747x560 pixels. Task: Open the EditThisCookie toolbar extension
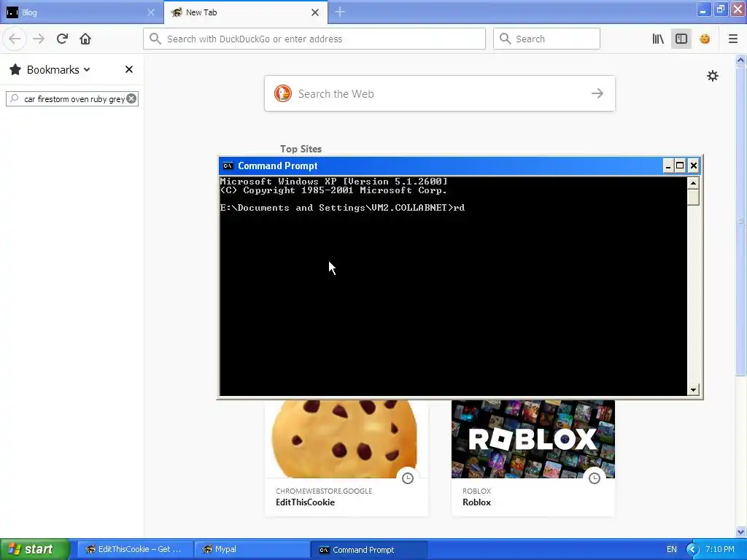coord(705,39)
